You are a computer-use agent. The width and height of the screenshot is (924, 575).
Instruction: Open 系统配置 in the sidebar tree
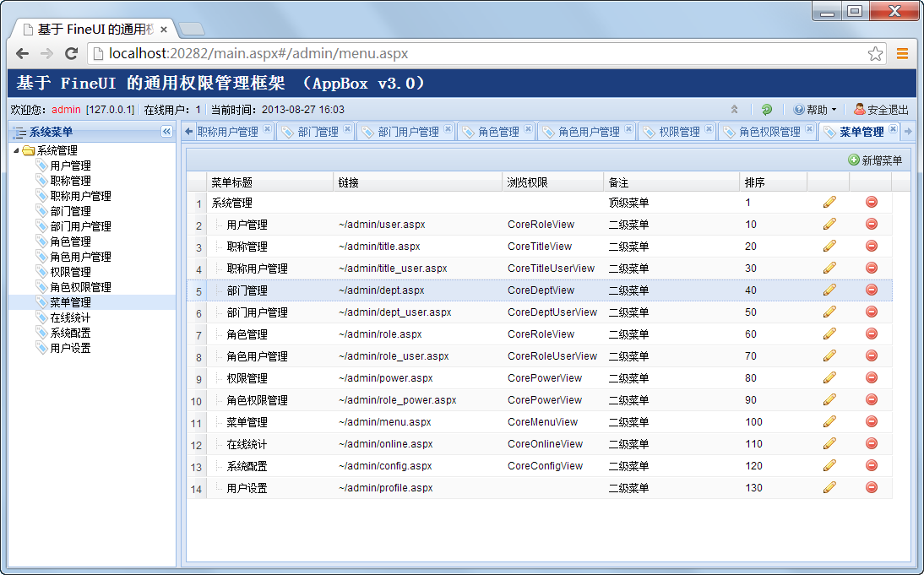click(70, 333)
